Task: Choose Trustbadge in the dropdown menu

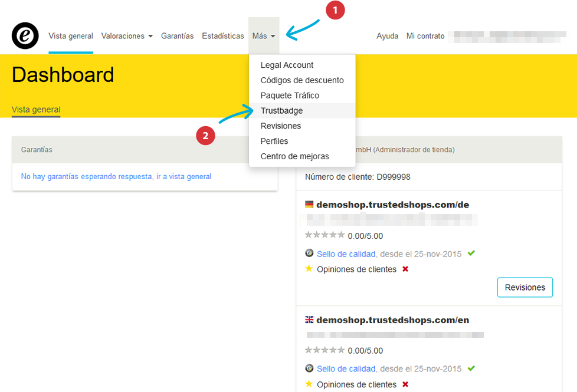Action: click(302, 111)
